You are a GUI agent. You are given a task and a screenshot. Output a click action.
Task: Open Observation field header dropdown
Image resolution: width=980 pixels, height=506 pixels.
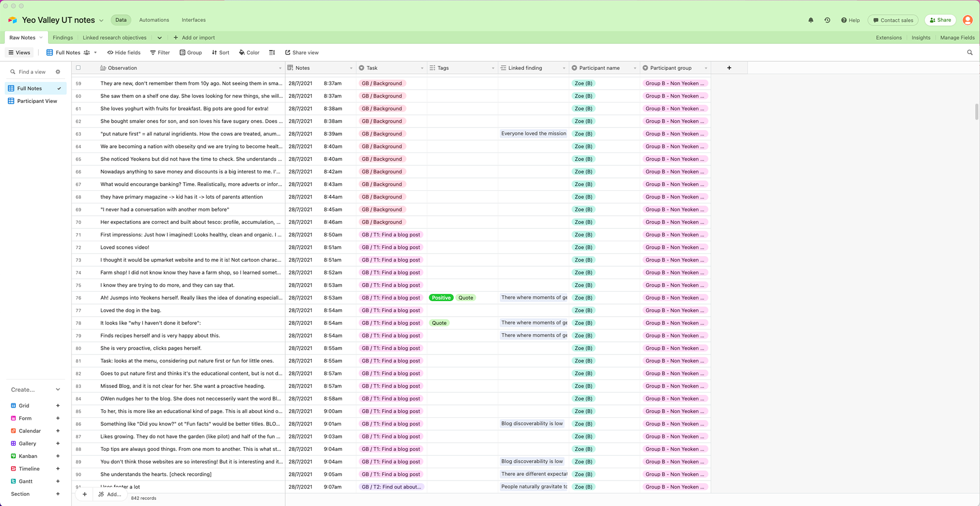(x=280, y=68)
